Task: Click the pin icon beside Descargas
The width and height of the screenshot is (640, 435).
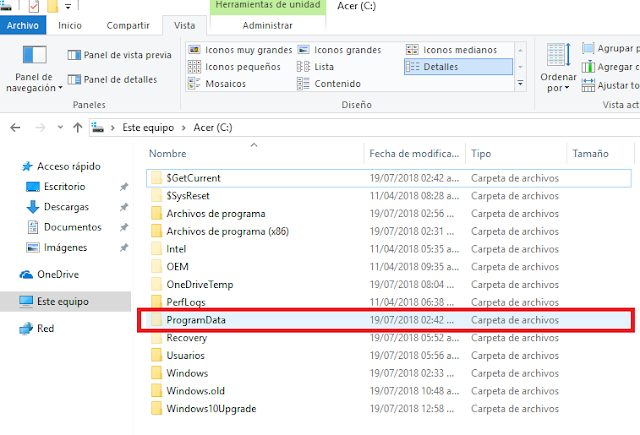Action: [x=124, y=207]
